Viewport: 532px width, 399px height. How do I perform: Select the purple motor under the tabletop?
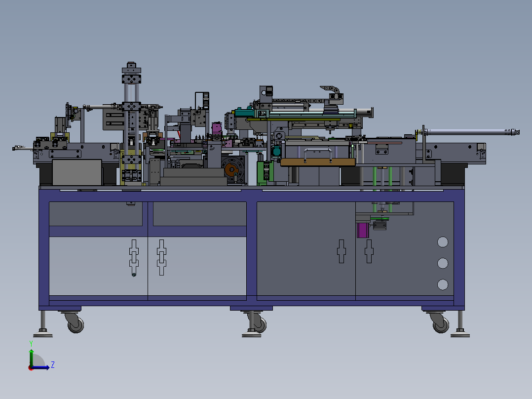point(362,230)
